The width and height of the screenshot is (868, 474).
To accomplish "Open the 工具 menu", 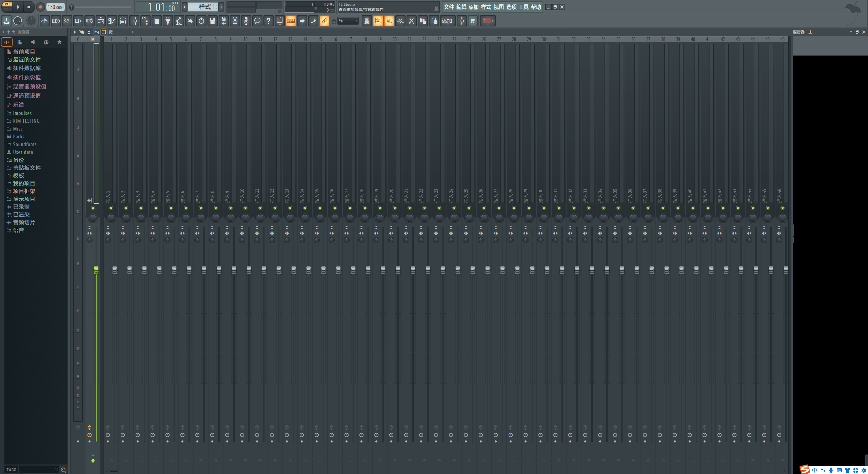I will click(524, 7).
